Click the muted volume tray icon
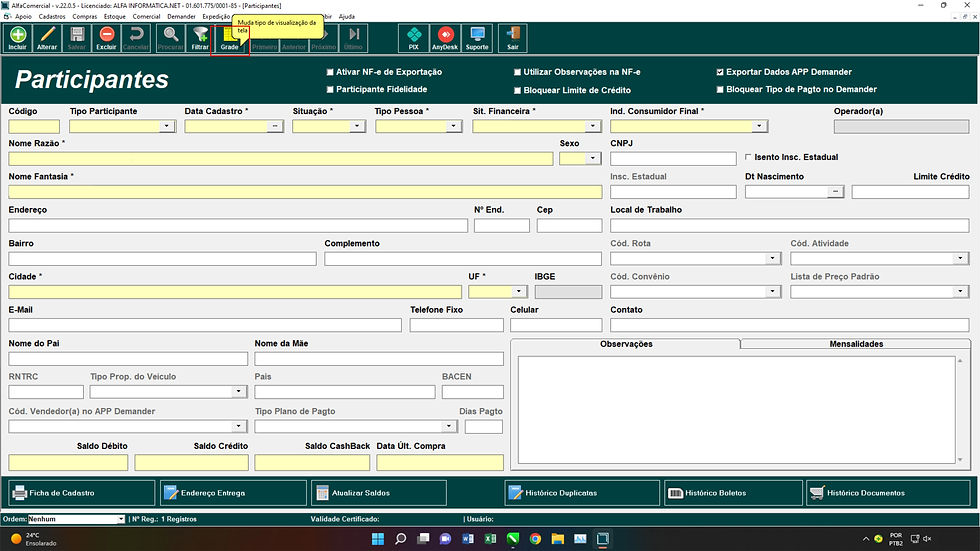 coord(928,539)
